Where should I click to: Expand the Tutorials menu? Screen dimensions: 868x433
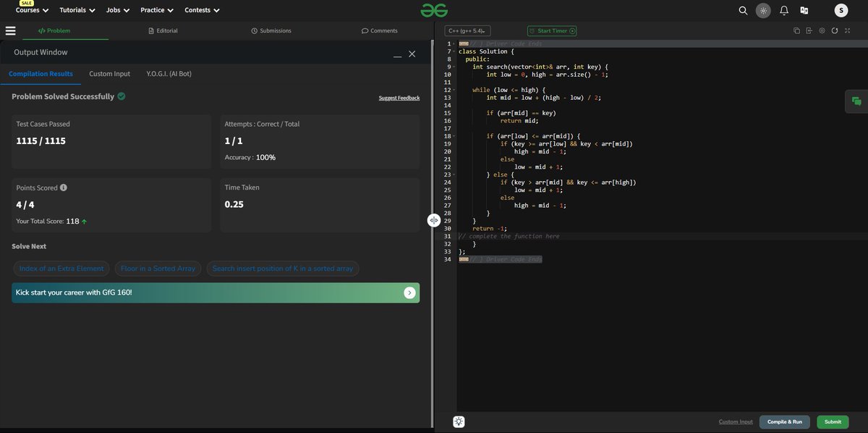[x=77, y=10]
